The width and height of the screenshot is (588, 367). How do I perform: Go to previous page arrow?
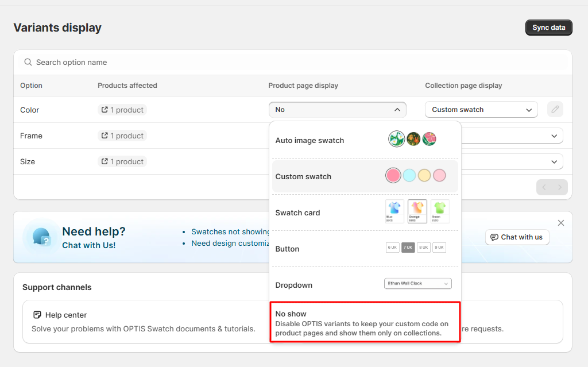(544, 187)
